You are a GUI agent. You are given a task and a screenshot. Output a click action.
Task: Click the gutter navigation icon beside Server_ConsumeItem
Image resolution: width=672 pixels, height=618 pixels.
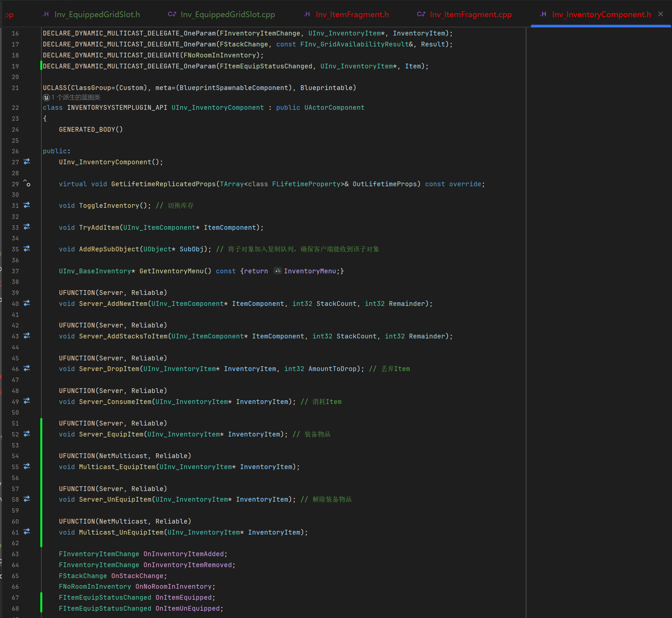pyautogui.click(x=27, y=401)
